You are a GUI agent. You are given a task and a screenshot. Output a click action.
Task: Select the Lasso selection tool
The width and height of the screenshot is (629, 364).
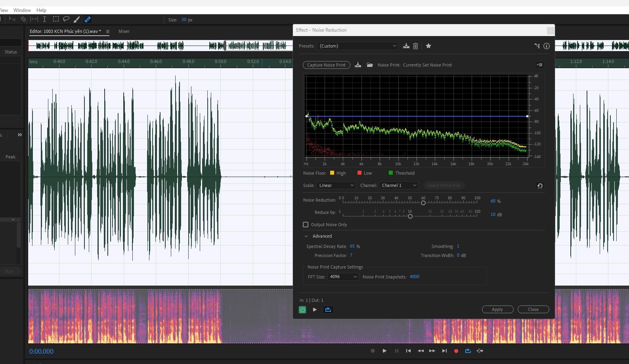66,19
